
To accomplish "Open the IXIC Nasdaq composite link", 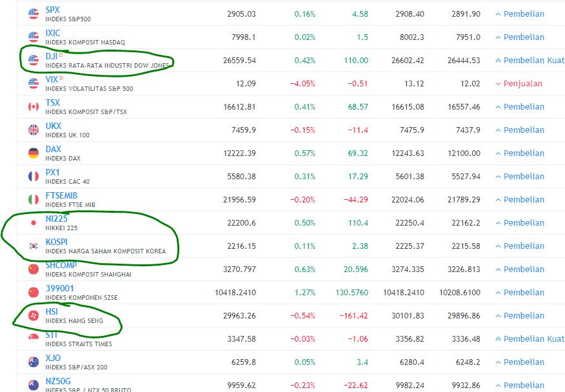I will (53, 33).
